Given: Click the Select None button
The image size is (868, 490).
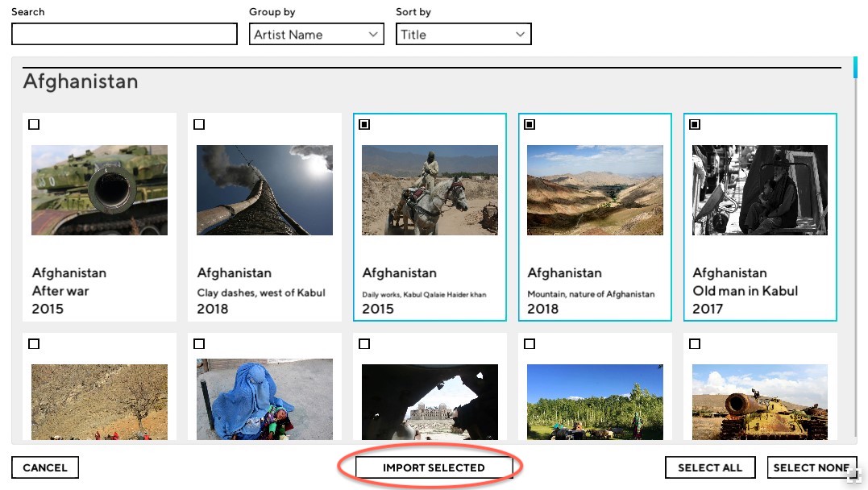Looking at the screenshot, I should point(812,467).
